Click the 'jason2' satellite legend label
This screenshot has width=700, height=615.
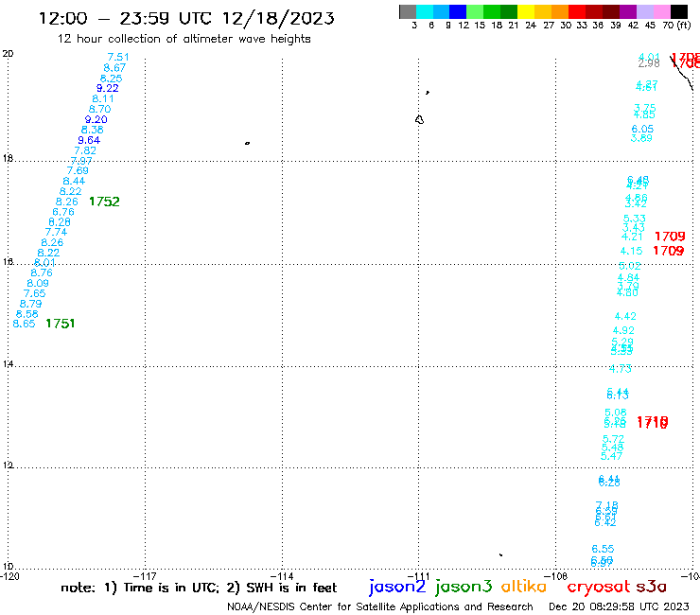397,587
